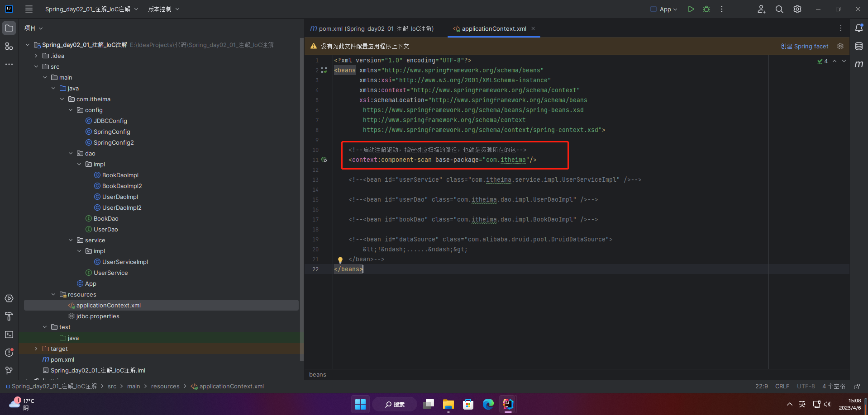Select BookDaoImpl class in tree
The height and width of the screenshot is (415, 868).
click(120, 175)
